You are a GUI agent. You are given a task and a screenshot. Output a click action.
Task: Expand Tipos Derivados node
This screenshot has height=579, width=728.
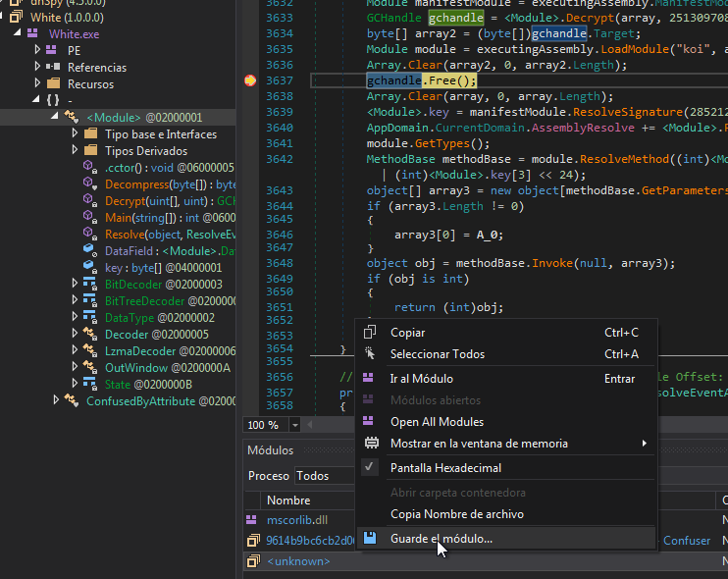(x=75, y=149)
